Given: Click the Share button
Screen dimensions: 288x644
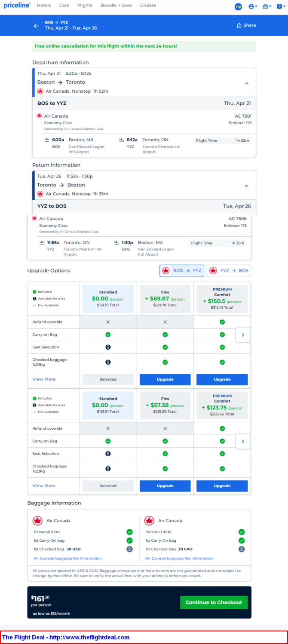Looking at the screenshot, I should (x=246, y=25).
